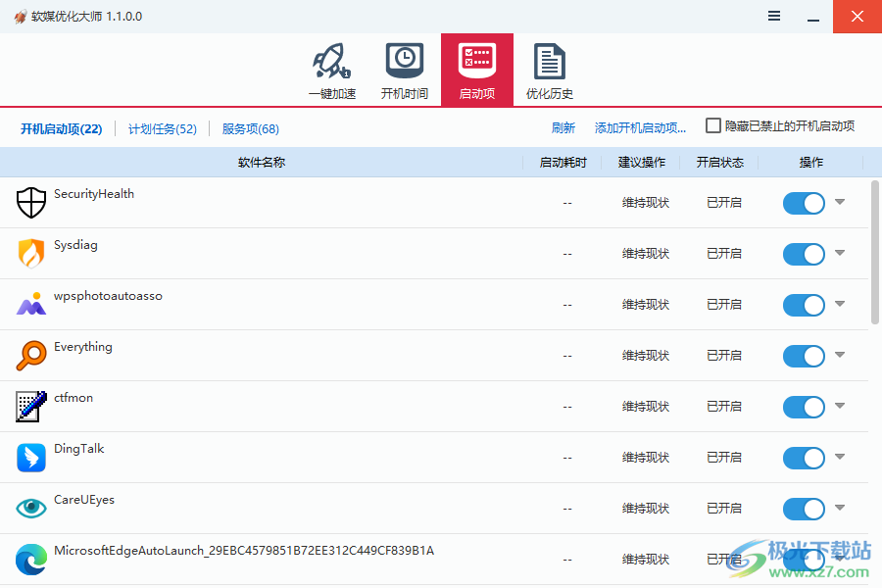Click the SecurityHealth shield icon

tap(30, 203)
